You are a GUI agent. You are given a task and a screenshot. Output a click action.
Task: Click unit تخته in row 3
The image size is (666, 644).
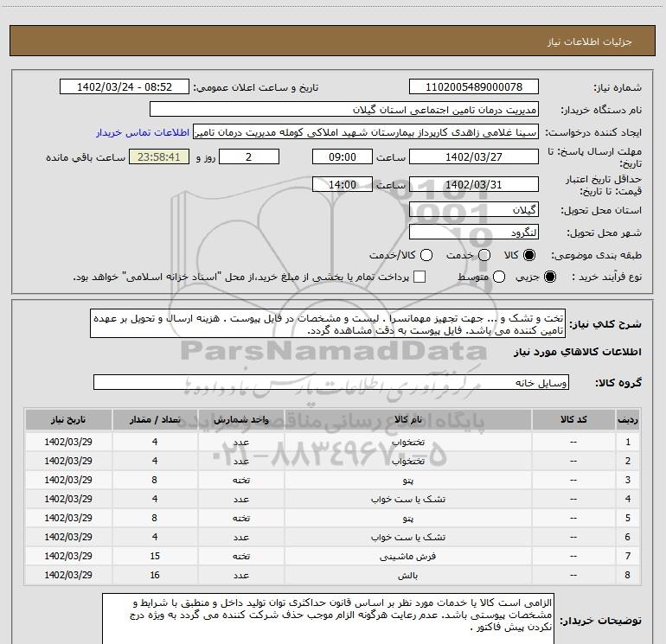240,480
